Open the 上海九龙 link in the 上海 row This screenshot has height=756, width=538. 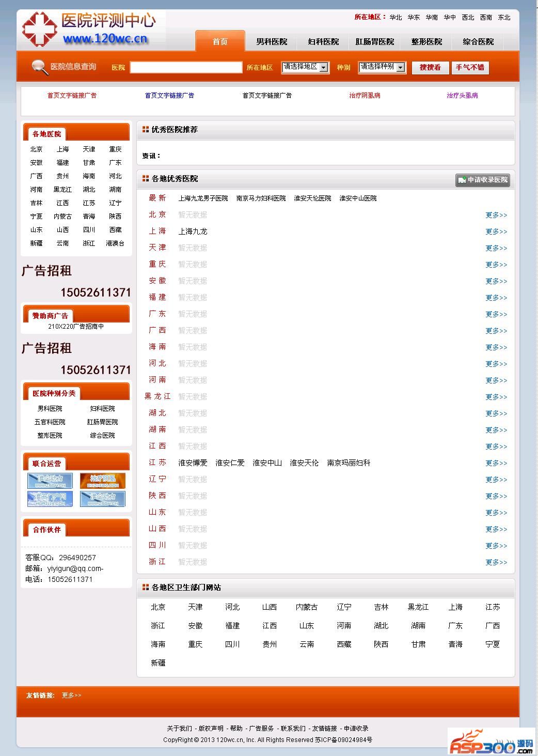pyautogui.click(x=193, y=232)
